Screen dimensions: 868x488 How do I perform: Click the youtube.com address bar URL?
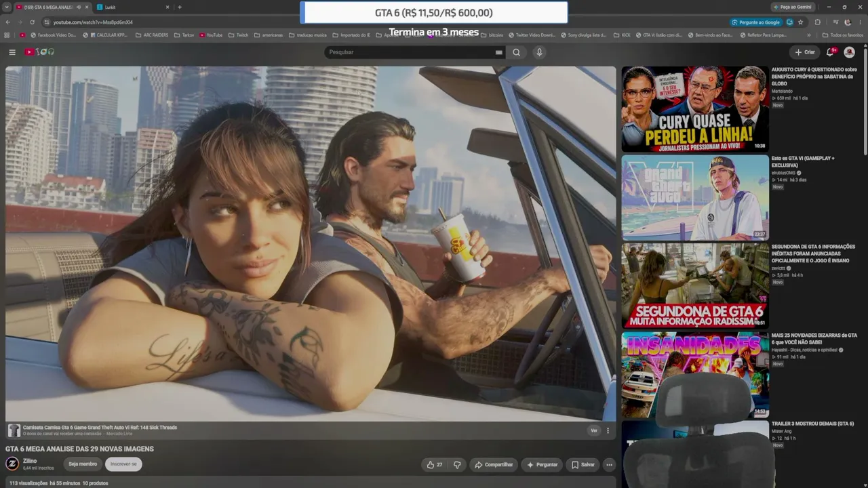pos(93,22)
